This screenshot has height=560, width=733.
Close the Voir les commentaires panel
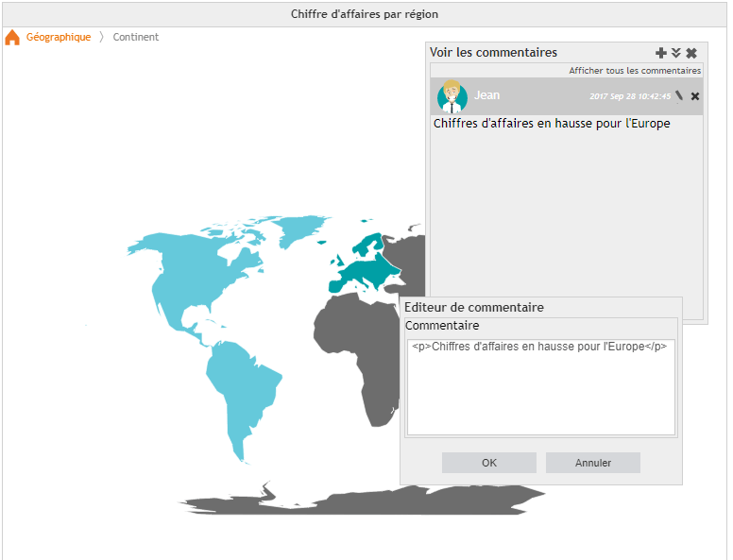point(691,53)
